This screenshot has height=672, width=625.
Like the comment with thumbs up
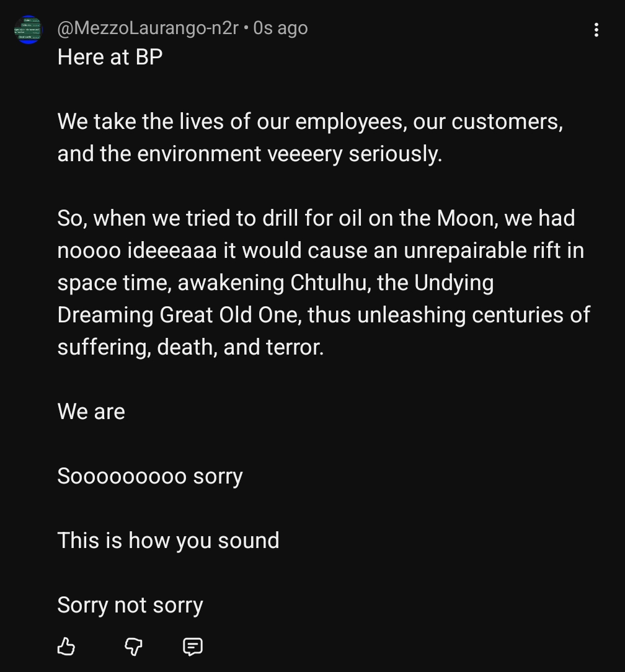tap(66, 647)
